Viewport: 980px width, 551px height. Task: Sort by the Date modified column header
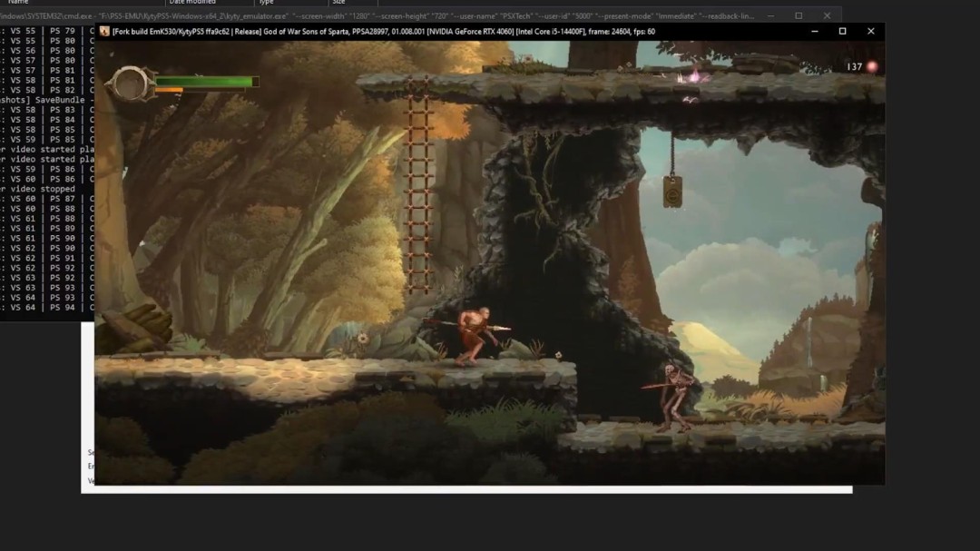[192, 3]
